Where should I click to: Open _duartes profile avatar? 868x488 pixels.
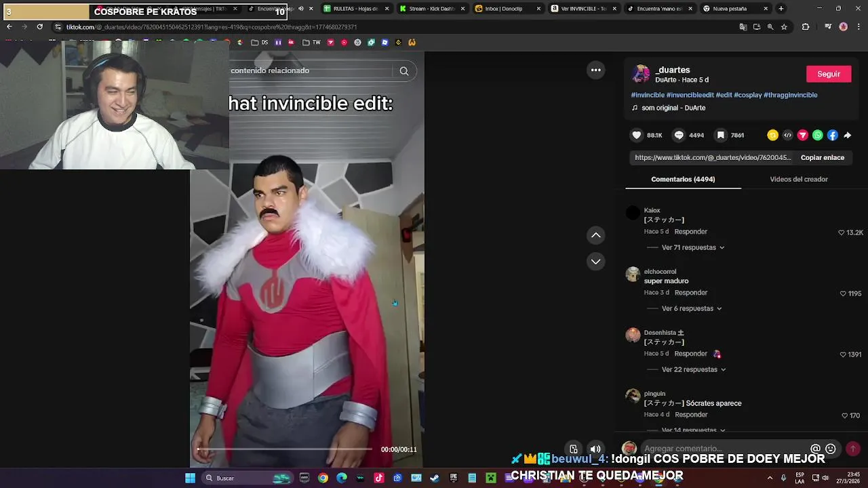coord(641,74)
